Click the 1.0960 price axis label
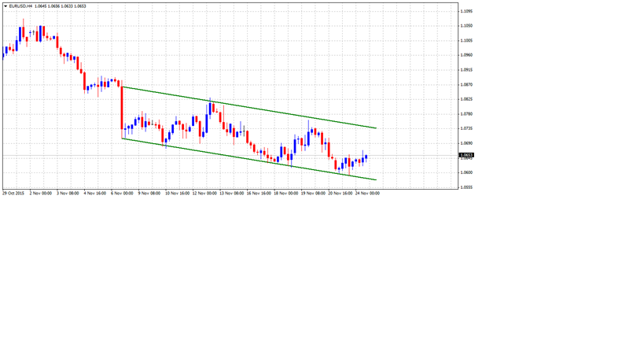This screenshot has width=644, height=362. tap(466, 55)
